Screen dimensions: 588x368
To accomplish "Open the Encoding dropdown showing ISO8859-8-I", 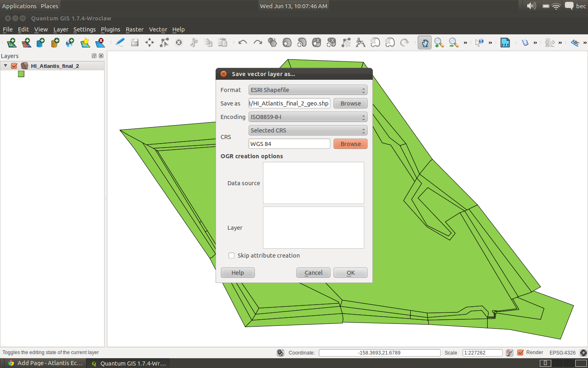I will point(308,117).
